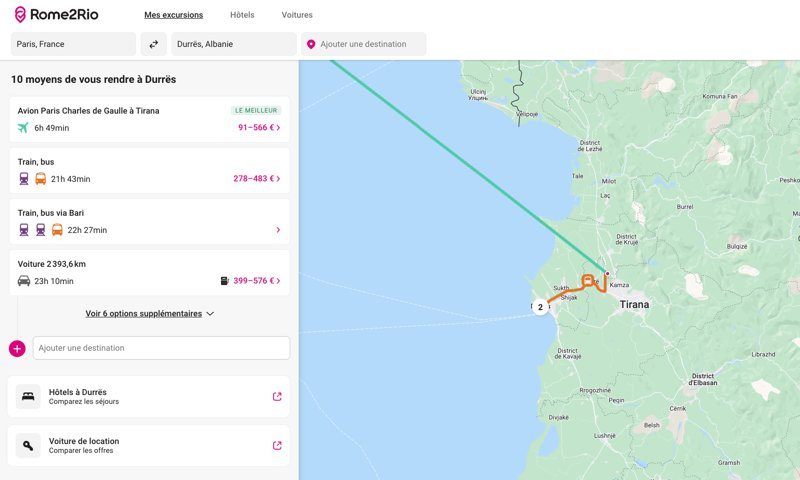Click the LE MEILLEUR badge
This screenshot has width=800, height=480.
pyautogui.click(x=256, y=110)
